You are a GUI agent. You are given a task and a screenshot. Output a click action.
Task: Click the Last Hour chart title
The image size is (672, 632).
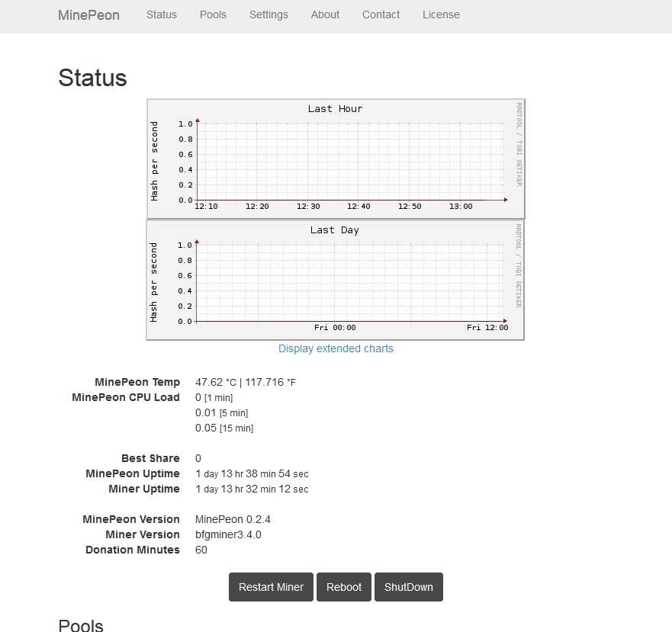[335, 109]
